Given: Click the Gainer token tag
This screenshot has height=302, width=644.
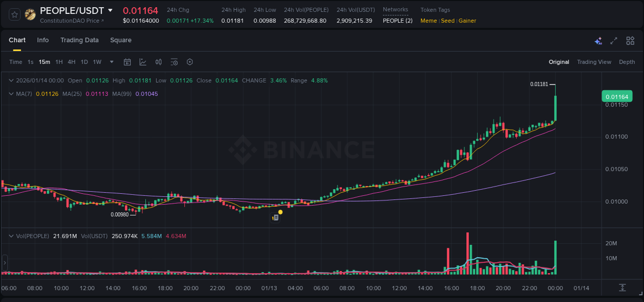Looking at the screenshot, I should [467, 21].
